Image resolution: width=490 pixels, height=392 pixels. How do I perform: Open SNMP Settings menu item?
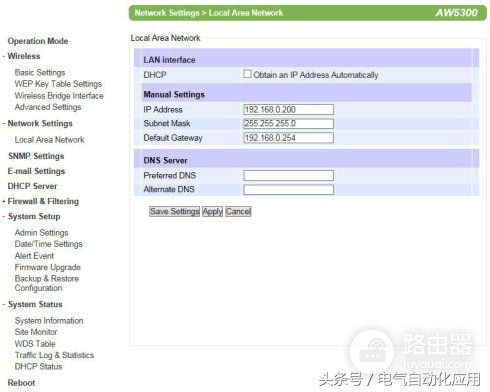(x=36, y=156)
